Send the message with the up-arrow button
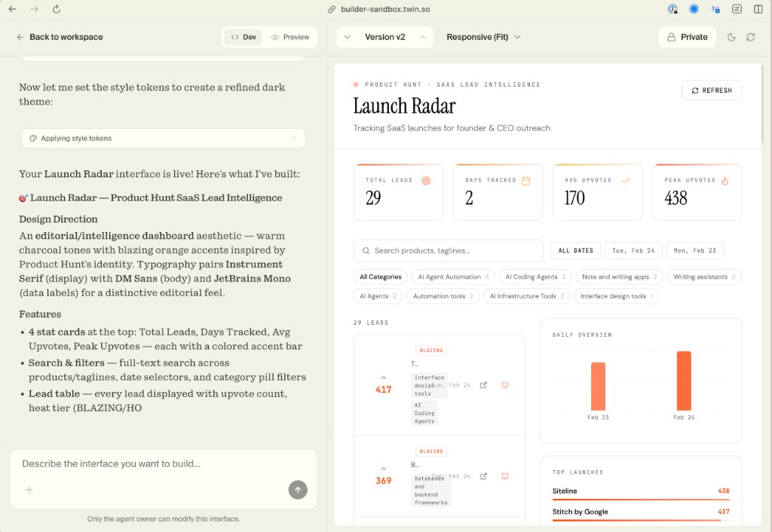This screenshot has width=772, height=532. [x=298, y=490]
